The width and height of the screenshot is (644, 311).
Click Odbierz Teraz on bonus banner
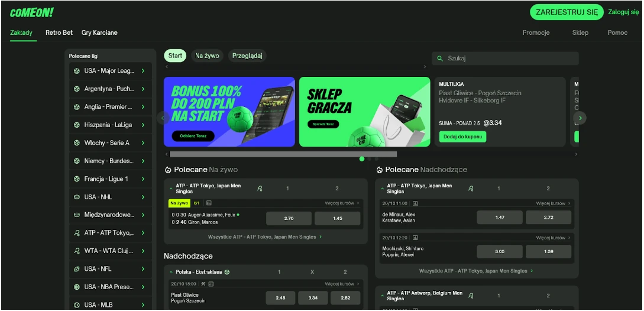coord(193,136)
